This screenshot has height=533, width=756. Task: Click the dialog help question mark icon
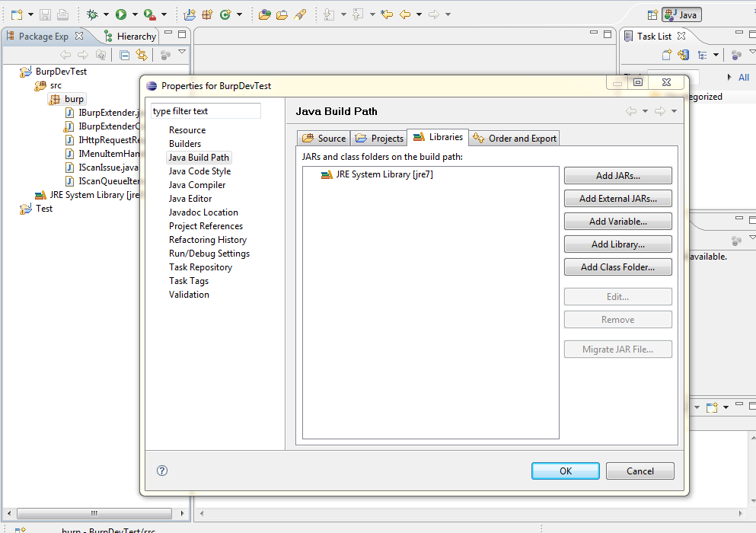pos(162,471)
